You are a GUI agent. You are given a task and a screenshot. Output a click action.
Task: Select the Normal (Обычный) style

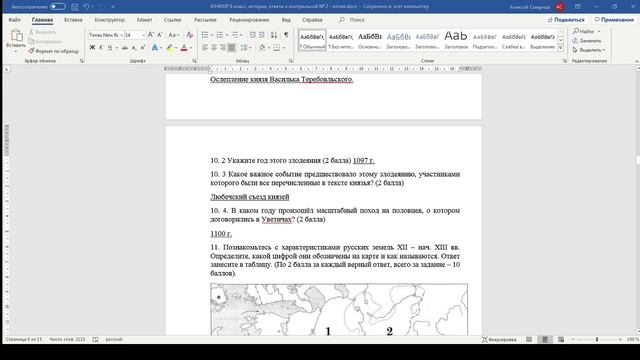312,40
